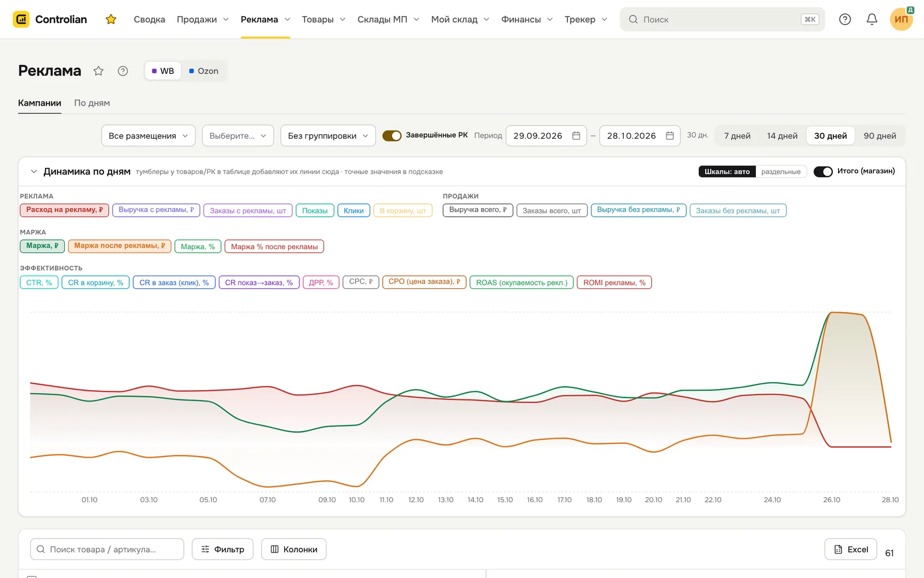Click Шкалы: авто button
This screenshot has width=924, height=578.
(727, 172)
